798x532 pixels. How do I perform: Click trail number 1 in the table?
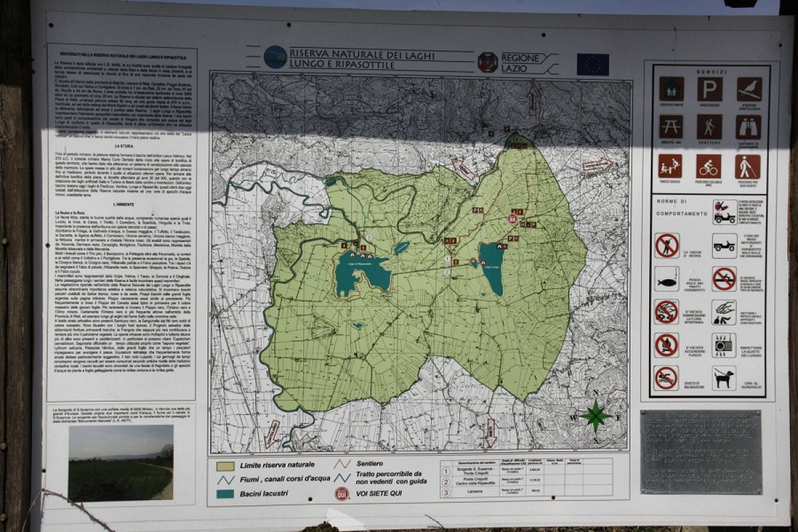pos(446,471)
